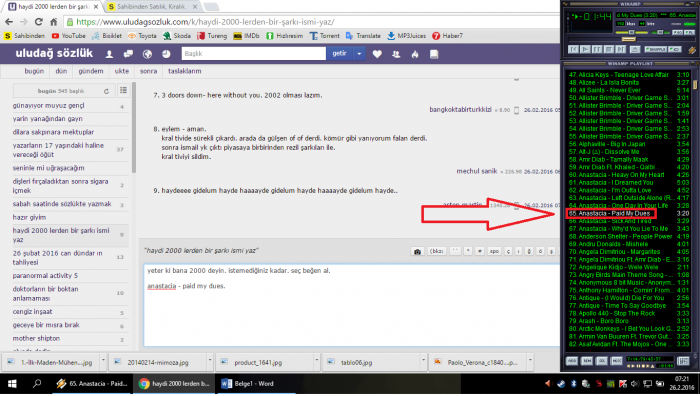Click Winamp song seek bar handle
Screen dimensions: 700x396
[x=629, y=40]
